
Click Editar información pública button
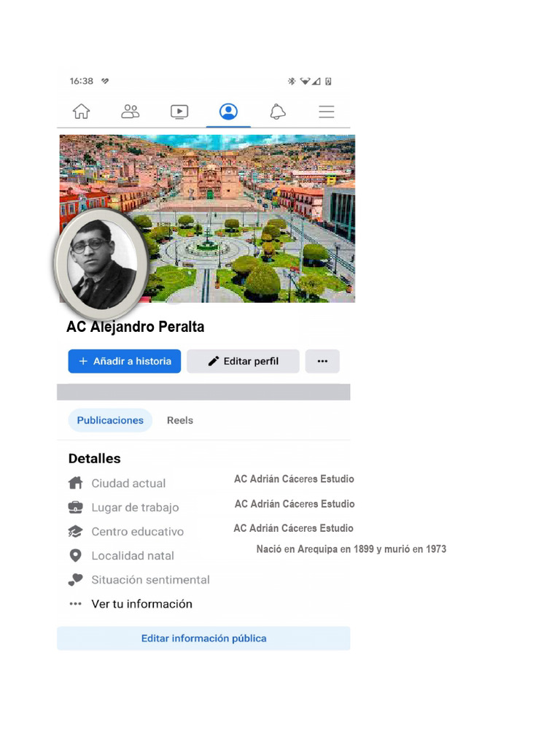203,638
